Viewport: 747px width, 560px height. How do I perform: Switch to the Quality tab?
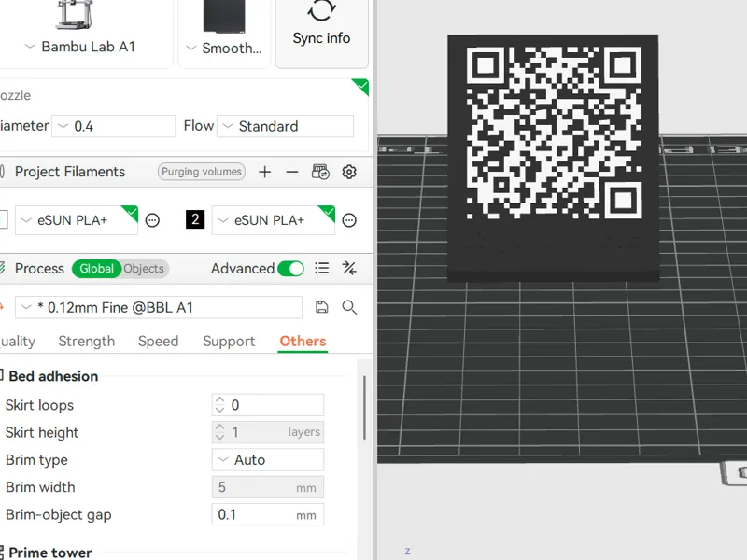17,341
